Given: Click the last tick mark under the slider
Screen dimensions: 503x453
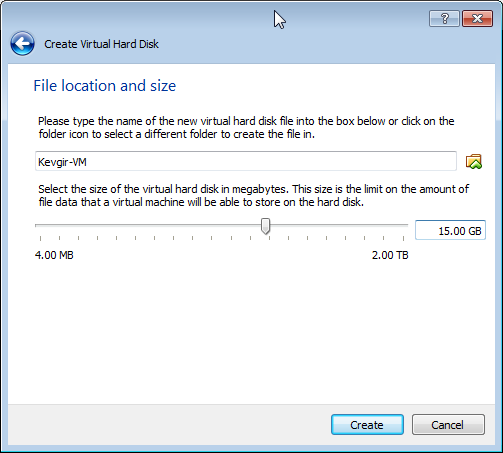Looking at the screenshot, I should point(403,238).
